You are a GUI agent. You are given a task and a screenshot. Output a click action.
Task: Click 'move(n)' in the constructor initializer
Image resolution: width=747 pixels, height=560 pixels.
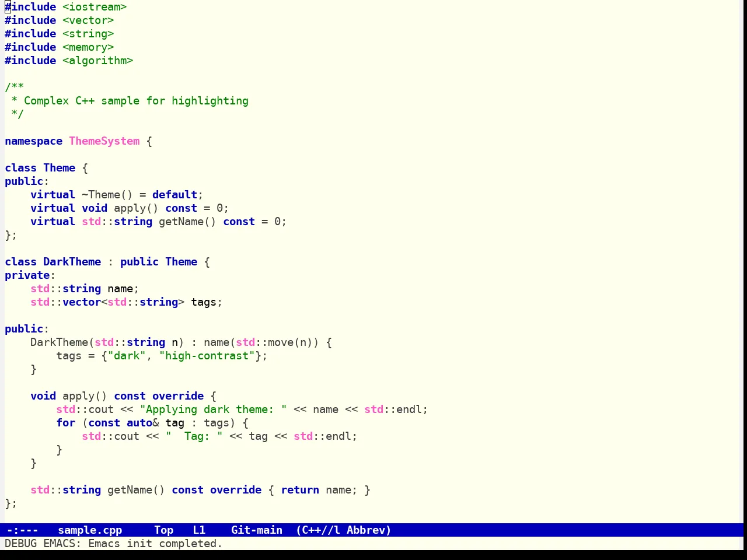click(290, 342)
